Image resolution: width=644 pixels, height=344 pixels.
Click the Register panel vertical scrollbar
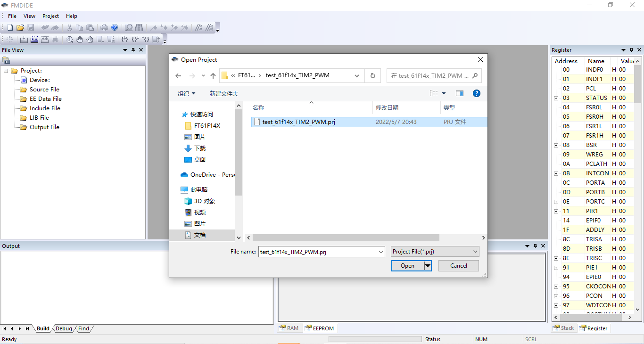[637, 83]
